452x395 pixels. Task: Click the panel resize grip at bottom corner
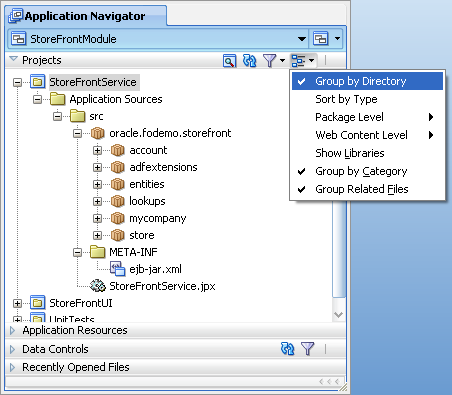pyautogui.click(x=343, y=387)
